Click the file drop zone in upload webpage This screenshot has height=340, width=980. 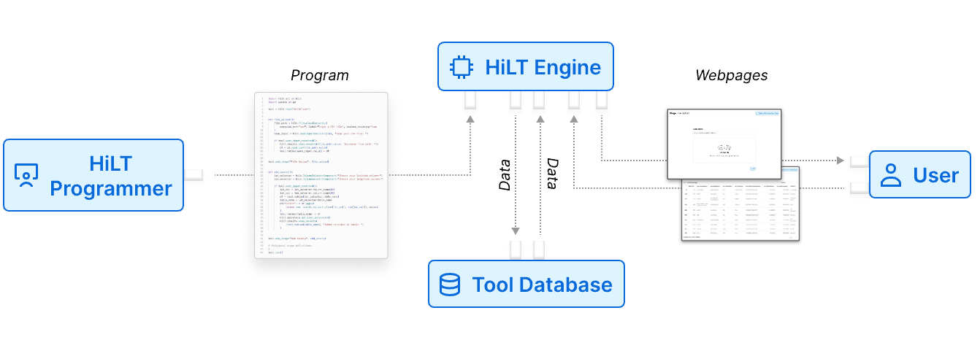pyautogui.click(x=724, y=150)
